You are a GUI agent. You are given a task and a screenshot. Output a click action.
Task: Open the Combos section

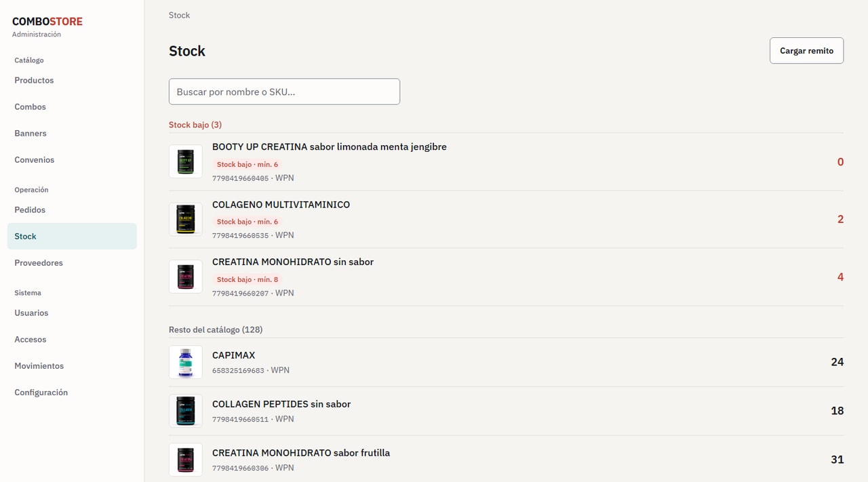click(x=72, y=106)
